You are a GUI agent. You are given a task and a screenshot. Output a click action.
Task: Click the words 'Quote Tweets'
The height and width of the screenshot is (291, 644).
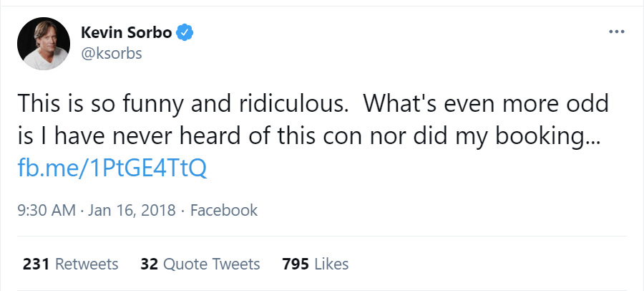(x=211, y=264)
